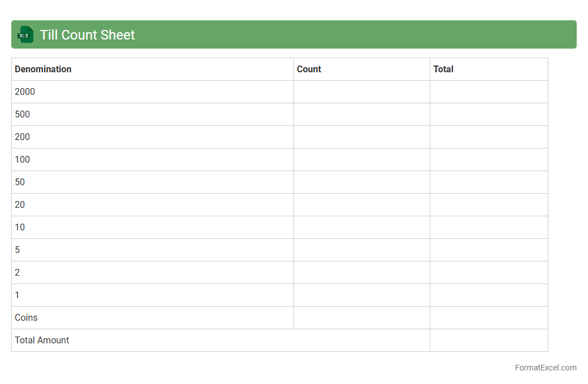Click the Total cell for 200
This screenshot has height=384, width=588.
[488, 137]
